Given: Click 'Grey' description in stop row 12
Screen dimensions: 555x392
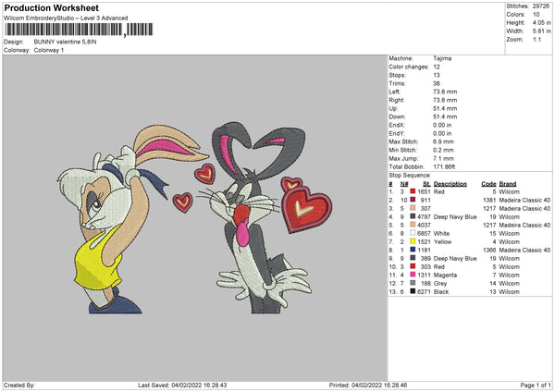Looking at the screenshot, I should pos(440,284).
